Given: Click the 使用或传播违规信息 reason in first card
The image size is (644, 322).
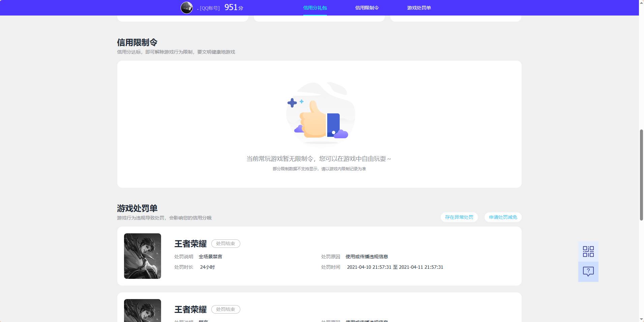Looking at the screenshot, I should pyautogui.click(x=367, y=257).
